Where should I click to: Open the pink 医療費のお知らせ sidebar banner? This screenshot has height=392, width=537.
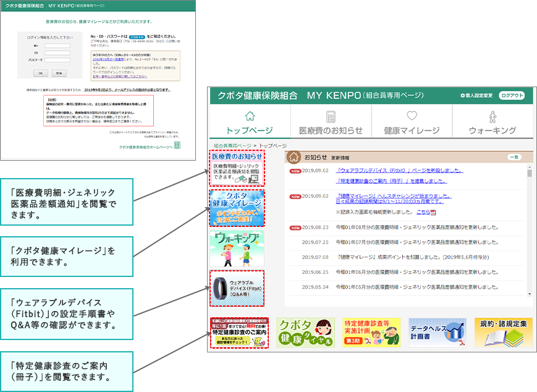click(237, 168)
